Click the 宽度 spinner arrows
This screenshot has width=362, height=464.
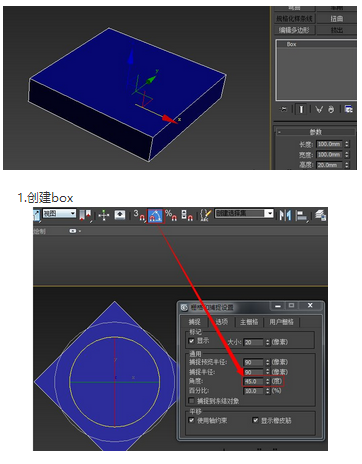coord(347,155)
